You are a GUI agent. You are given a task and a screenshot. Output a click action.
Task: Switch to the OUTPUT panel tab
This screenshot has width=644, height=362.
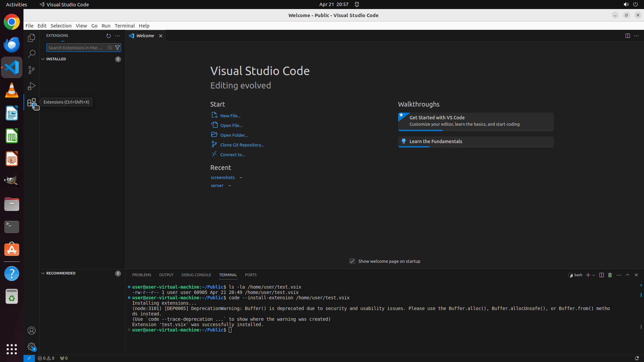click(x=166, y=275)
